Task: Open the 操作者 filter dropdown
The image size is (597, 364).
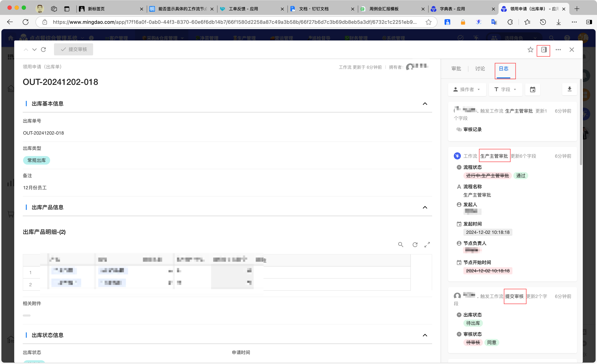Action: [467, 90]
